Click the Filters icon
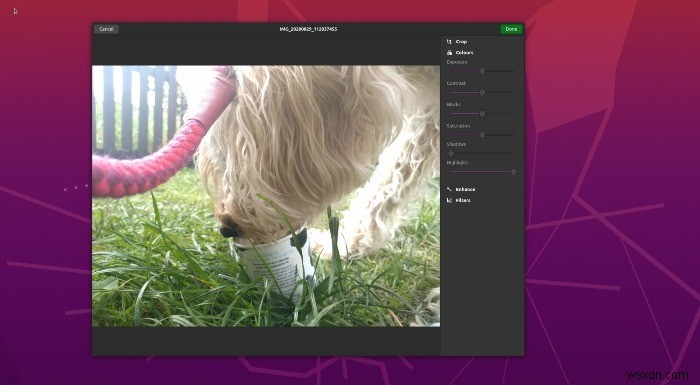 pos(449,200)
